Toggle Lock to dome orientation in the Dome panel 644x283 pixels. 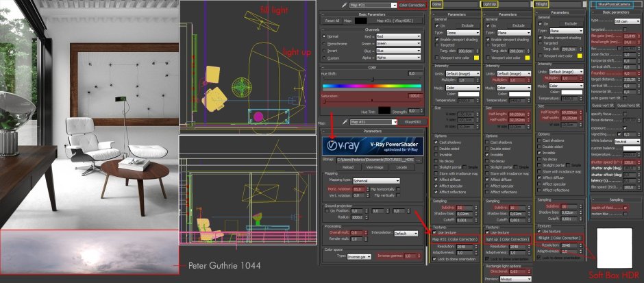(434, 259)
